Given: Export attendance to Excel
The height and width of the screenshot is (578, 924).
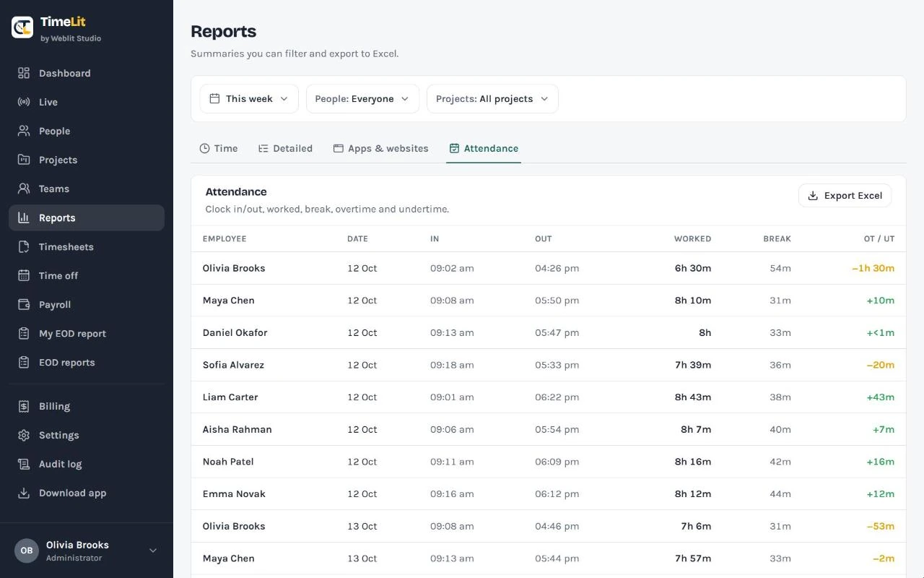Looking at the screenshot, I should point(845,196).
